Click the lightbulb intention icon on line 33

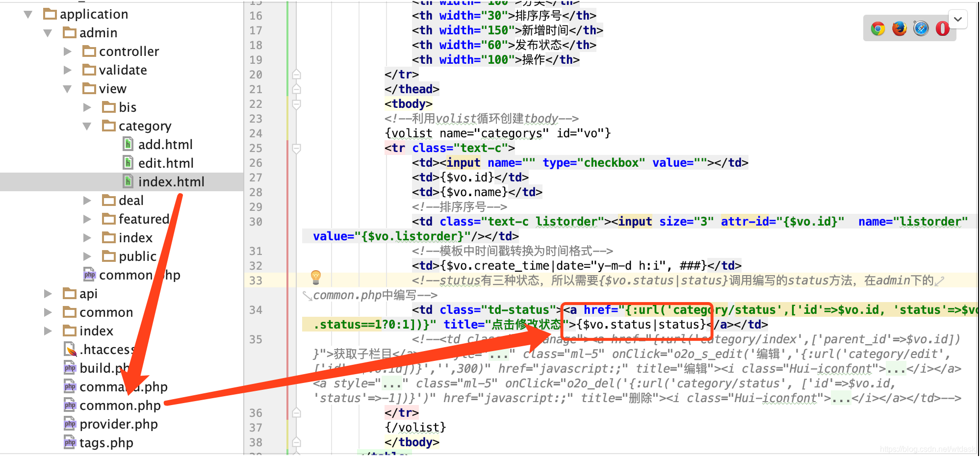pyautogui.click(x=316, y=278)
